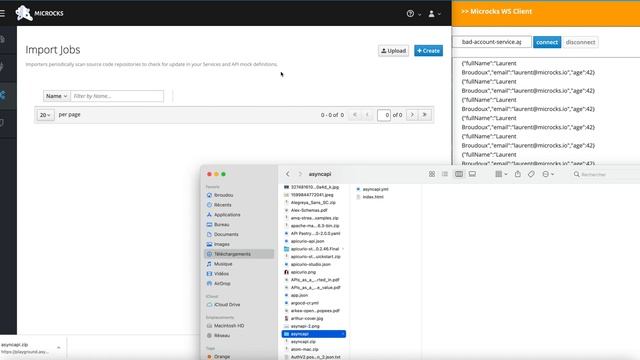Open the Finder action menu
The height and width of the screenshot is (360, 640).
(x=548, y=174)
